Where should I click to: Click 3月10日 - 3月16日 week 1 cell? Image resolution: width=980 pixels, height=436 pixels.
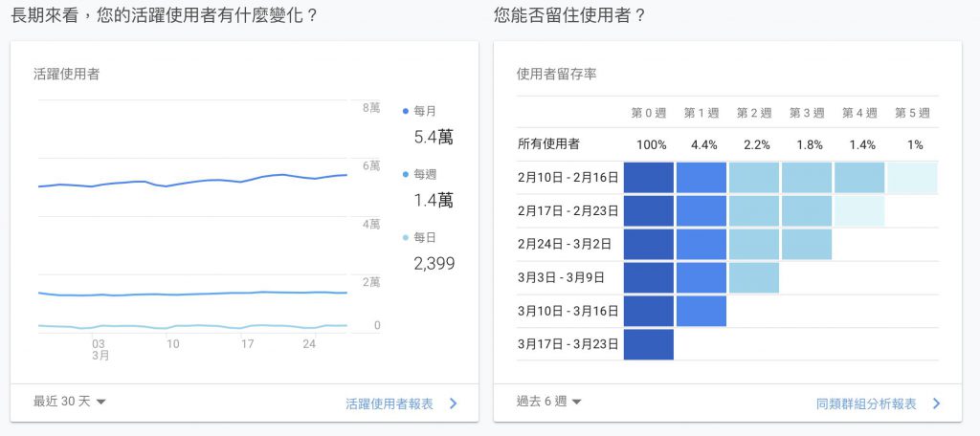tap(702, 311)
